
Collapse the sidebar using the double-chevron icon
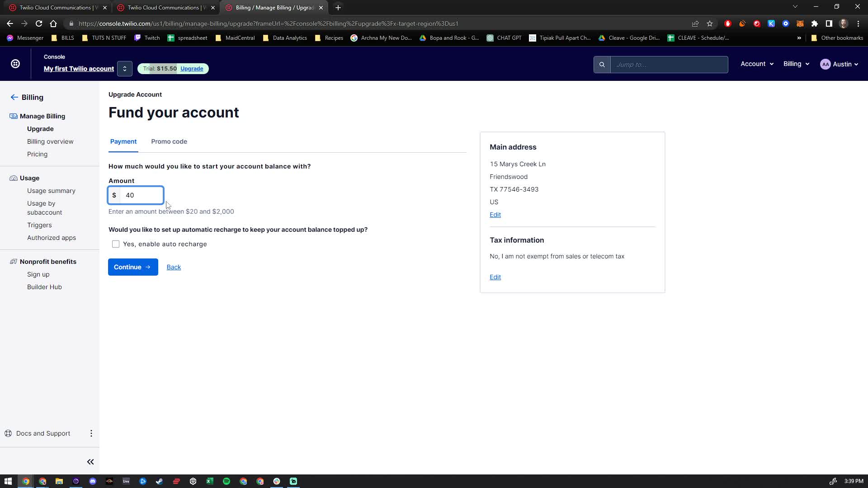tap(90, 461)
